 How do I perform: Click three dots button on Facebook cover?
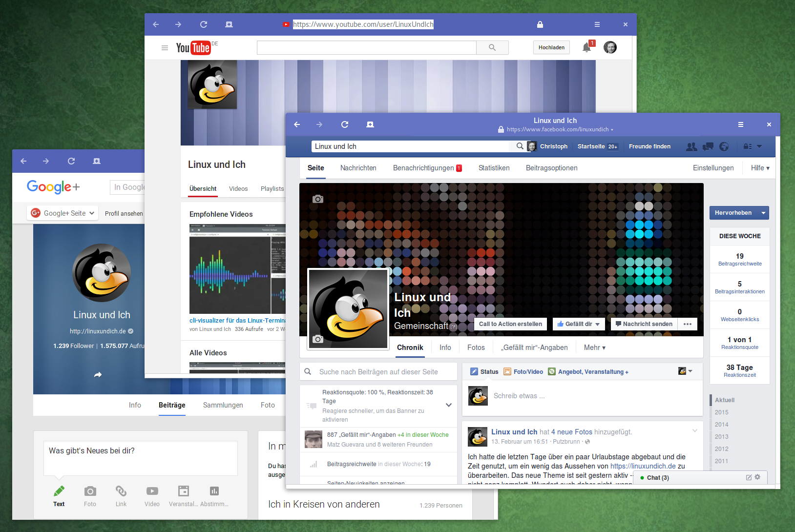coord(688,324)
